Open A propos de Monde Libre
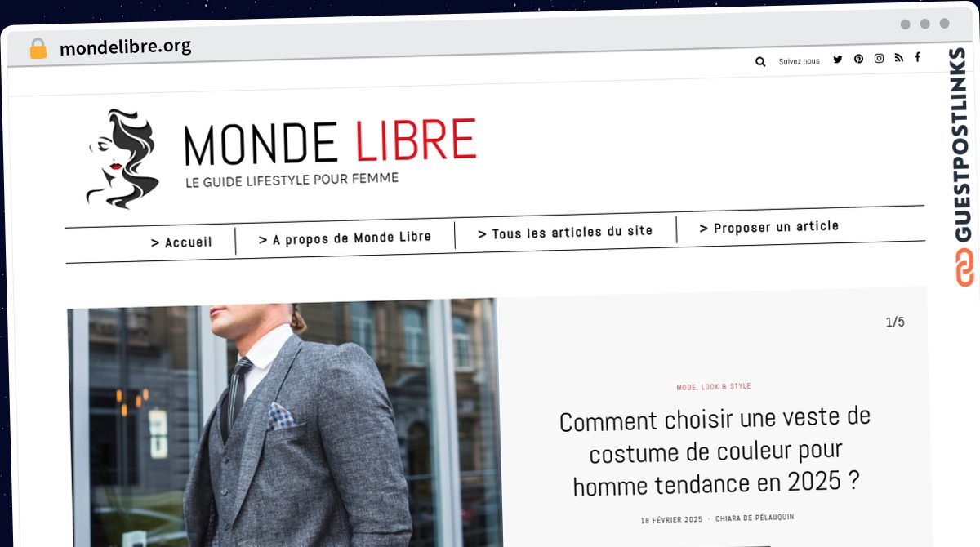 [345, 238]
